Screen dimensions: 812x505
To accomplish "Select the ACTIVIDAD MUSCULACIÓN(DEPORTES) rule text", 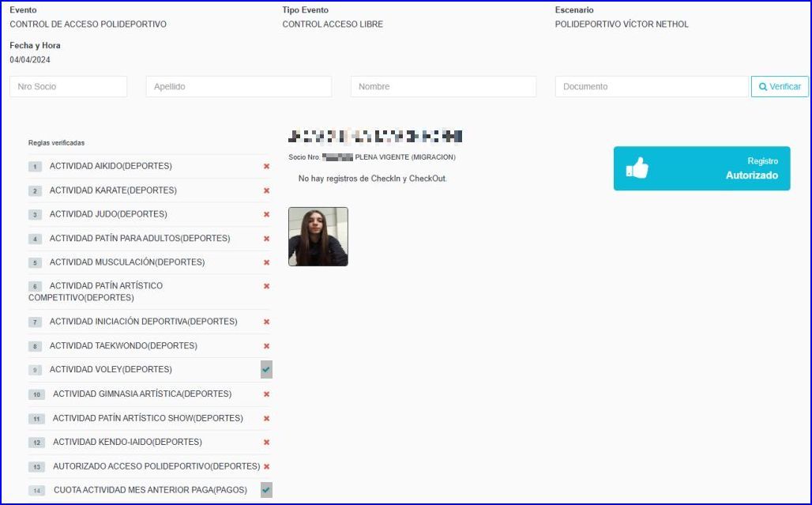I will (127, 262).
